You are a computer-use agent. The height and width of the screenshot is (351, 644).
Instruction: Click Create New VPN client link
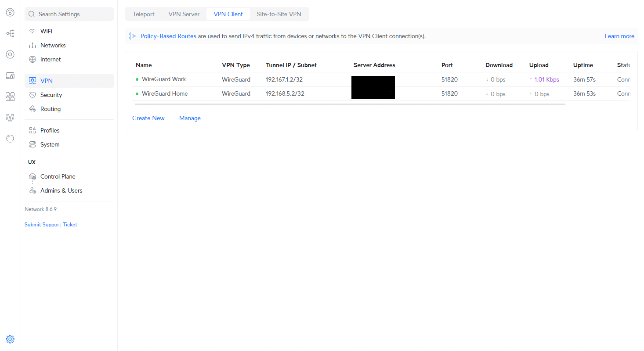pos(148,118)
